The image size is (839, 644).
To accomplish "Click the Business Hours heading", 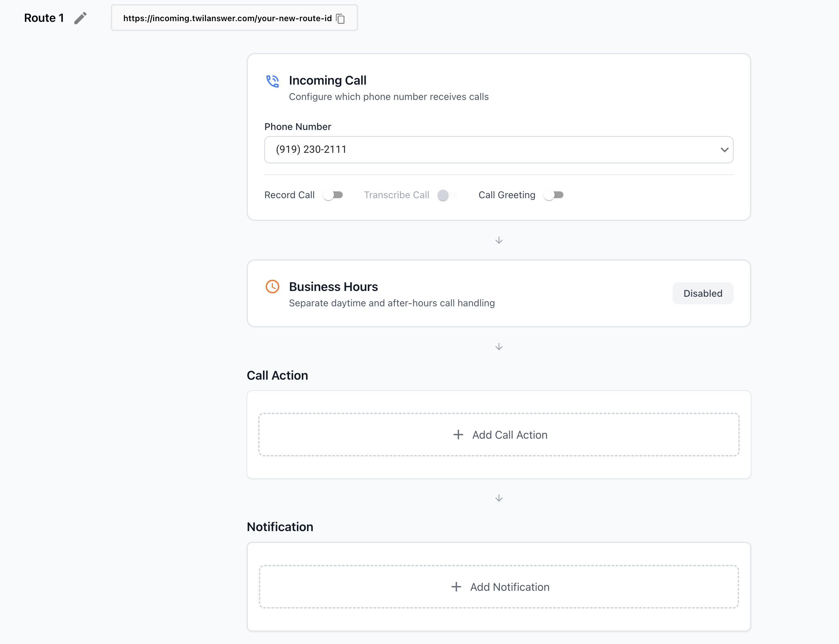I will click(x=334, y=287).
